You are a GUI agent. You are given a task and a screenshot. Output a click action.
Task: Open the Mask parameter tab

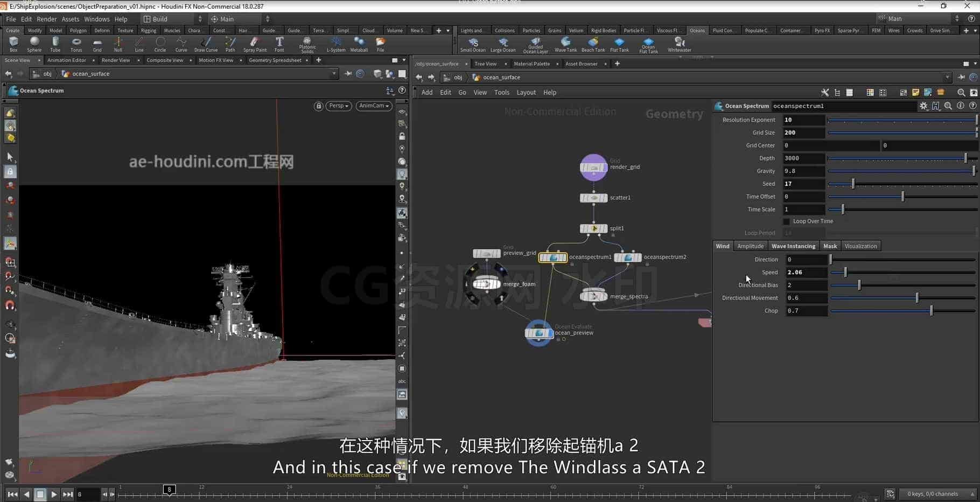[830, 246]
